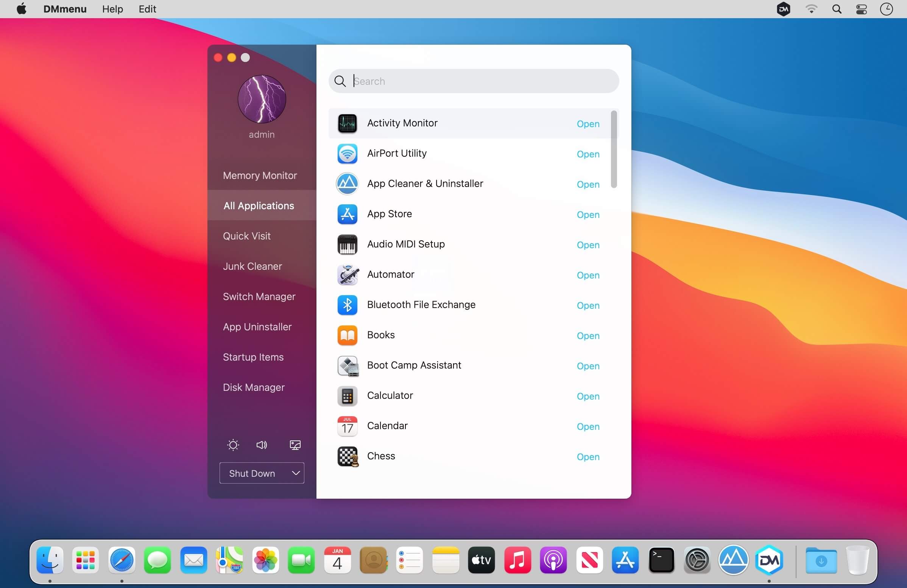Switch to Quick Visit section
This screenshot has height=588, width=907.
(x=262, y=236)
